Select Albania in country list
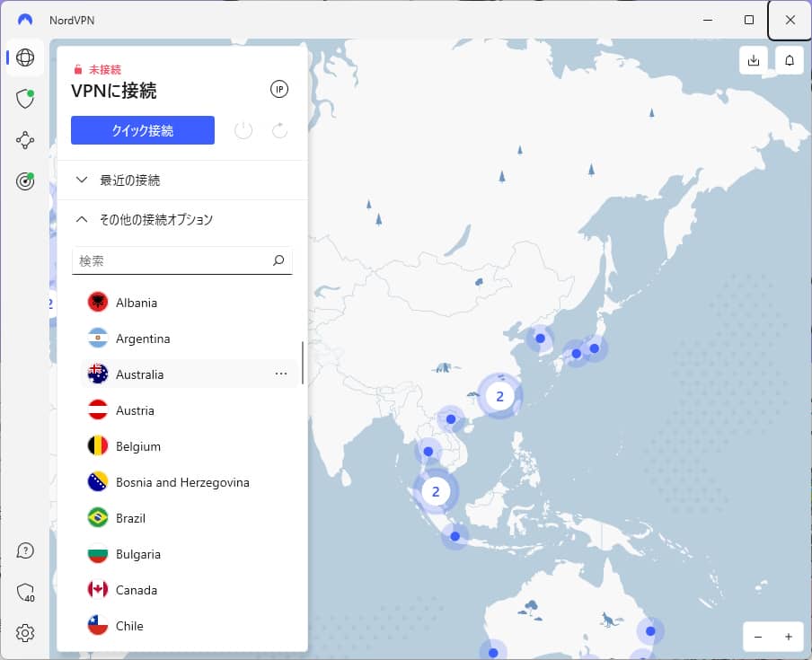The image size is (812, 660). coord(190,303)
